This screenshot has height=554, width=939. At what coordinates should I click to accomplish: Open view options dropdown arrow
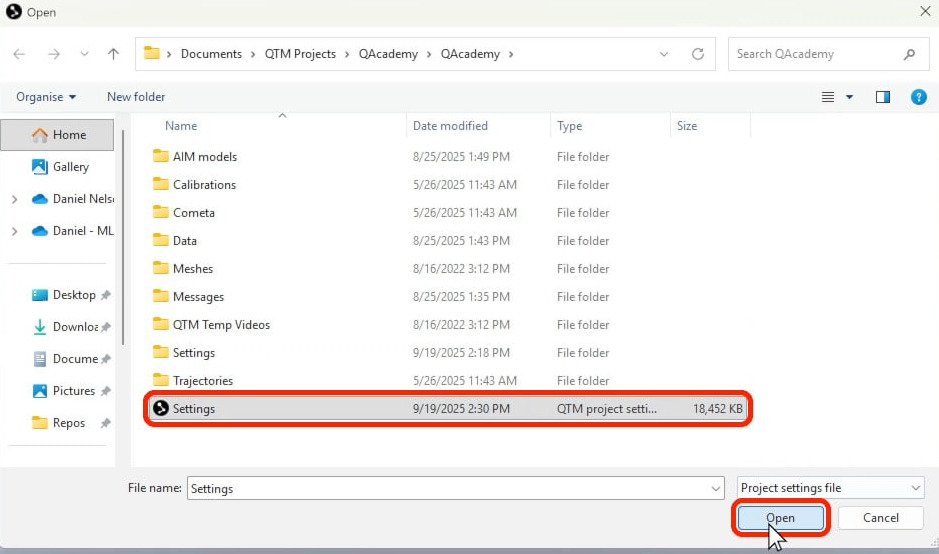coord(849,97)
